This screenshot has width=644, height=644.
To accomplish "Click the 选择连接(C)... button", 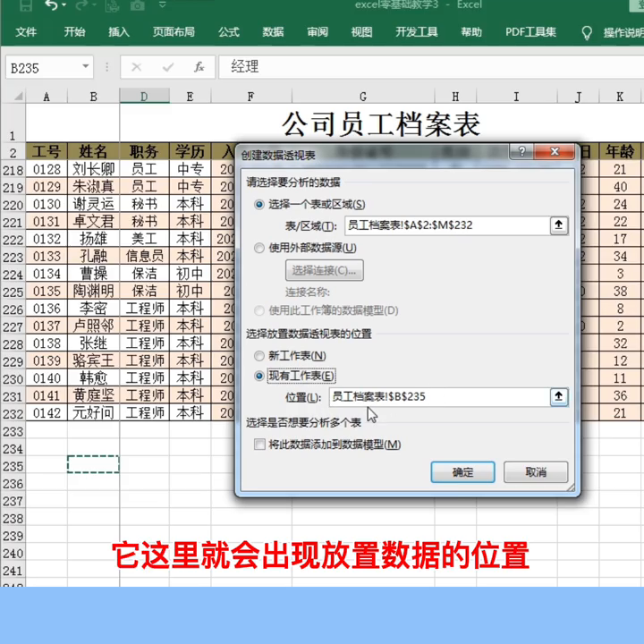I will pyautogui.click(x=325, y=270).
